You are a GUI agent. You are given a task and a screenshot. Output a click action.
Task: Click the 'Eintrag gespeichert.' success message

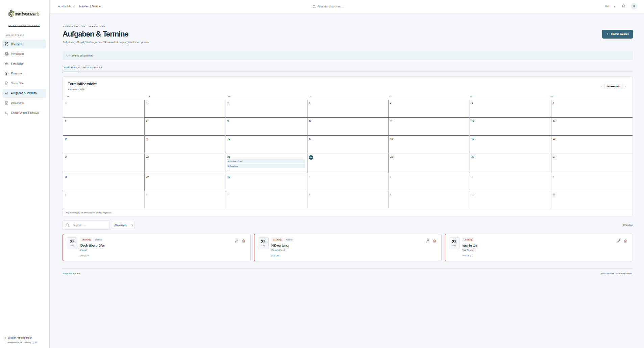348,55
